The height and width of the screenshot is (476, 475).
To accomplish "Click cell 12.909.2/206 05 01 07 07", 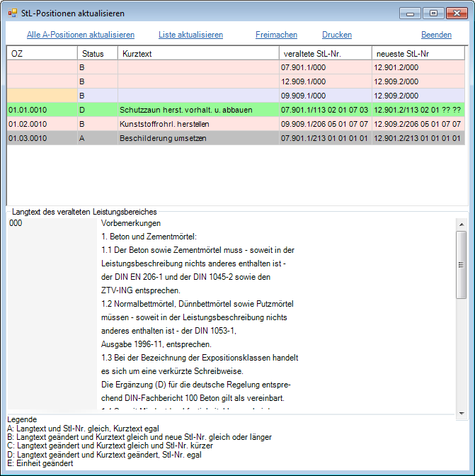I will point(418,124).
